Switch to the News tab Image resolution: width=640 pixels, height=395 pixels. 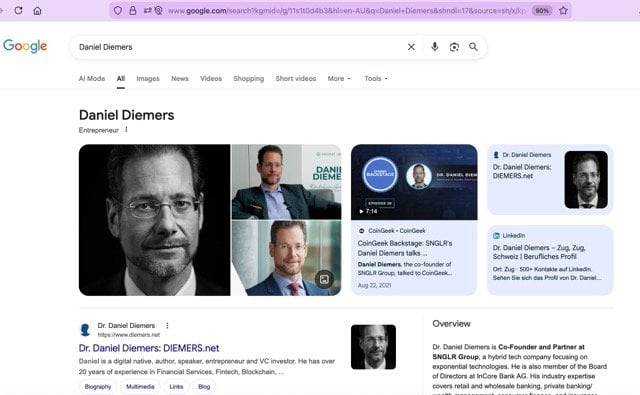[x=180, y=78]
